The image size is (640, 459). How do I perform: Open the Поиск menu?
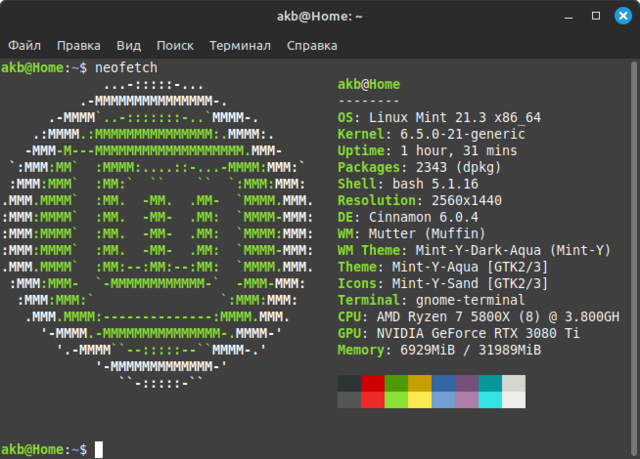[175, 45]
